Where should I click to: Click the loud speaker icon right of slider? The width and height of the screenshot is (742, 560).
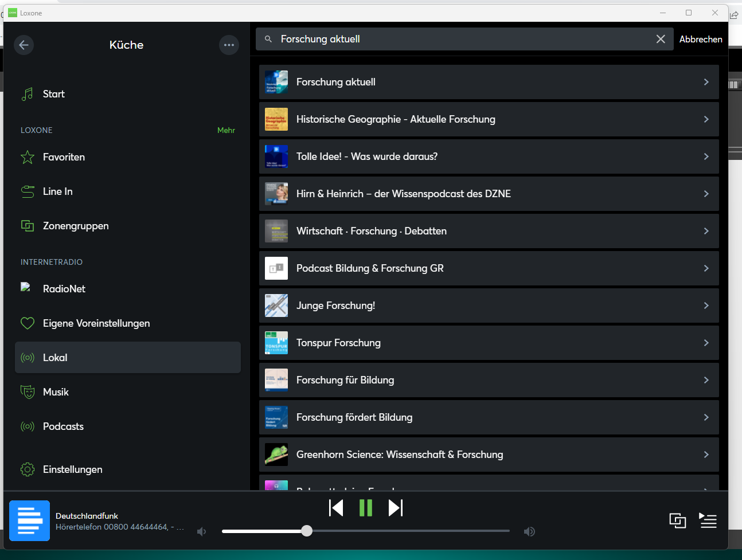[x=529, y=531]
